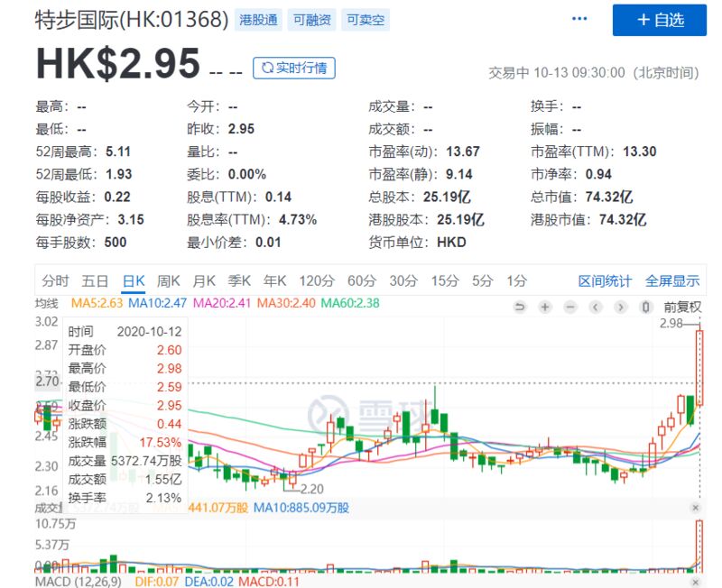Move chart right with the right chevron icon
The height and width of the screenshot is (588, 722).
tap(621, 307)
